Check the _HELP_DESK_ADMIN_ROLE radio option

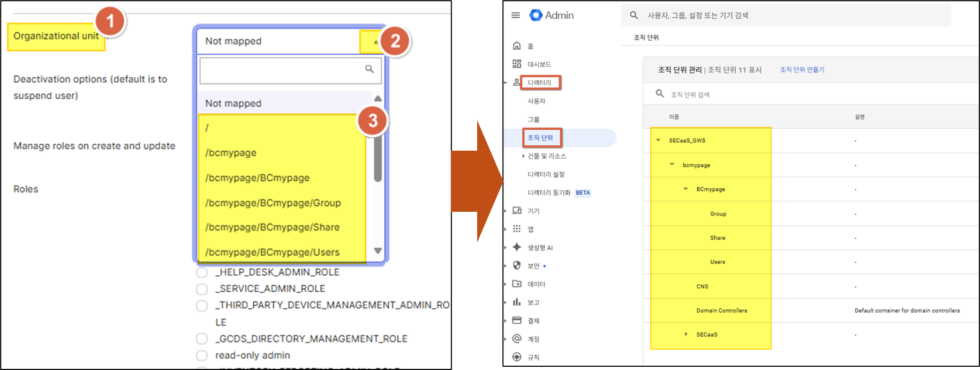[202, 272]
